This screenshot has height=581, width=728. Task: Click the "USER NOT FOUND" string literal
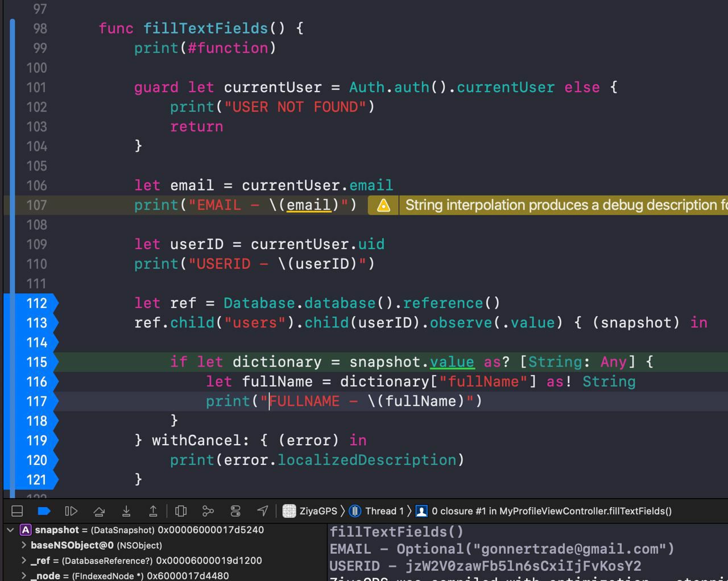295,107
